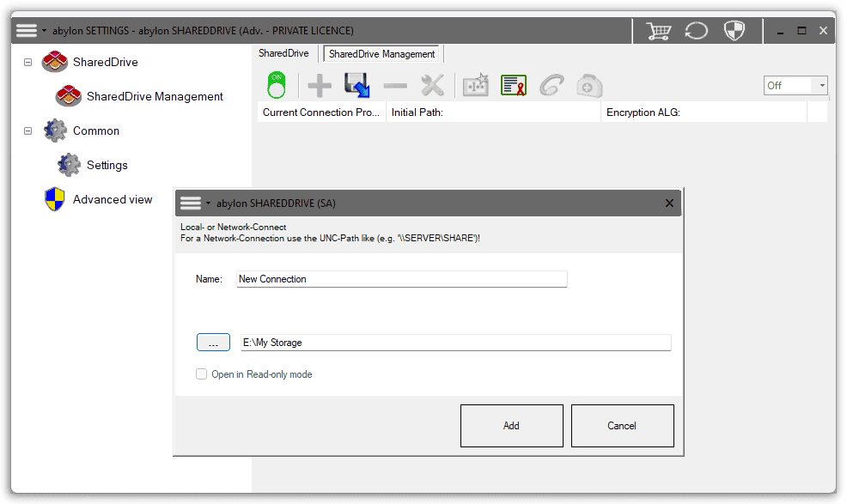Select SharedDrive in the sidebar tree
The height and width of the screenshot is (504, 847).
pyautogui.click(x=106, y=62)
